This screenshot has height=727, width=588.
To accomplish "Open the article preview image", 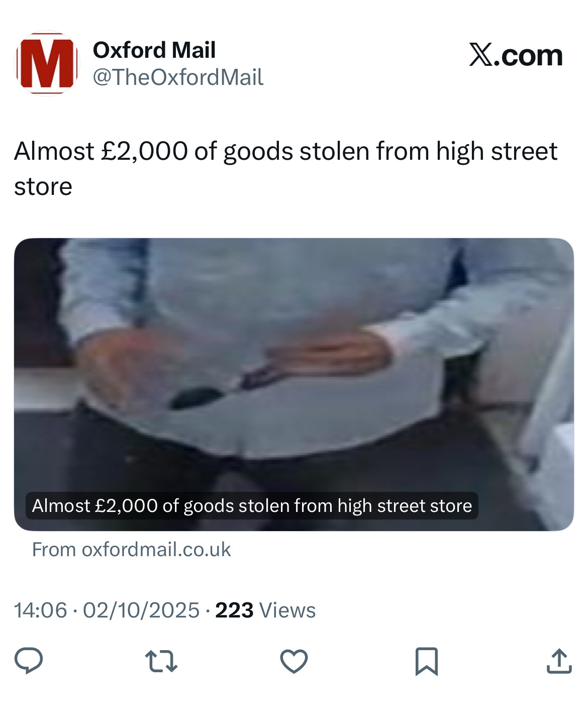I will 294,384.
